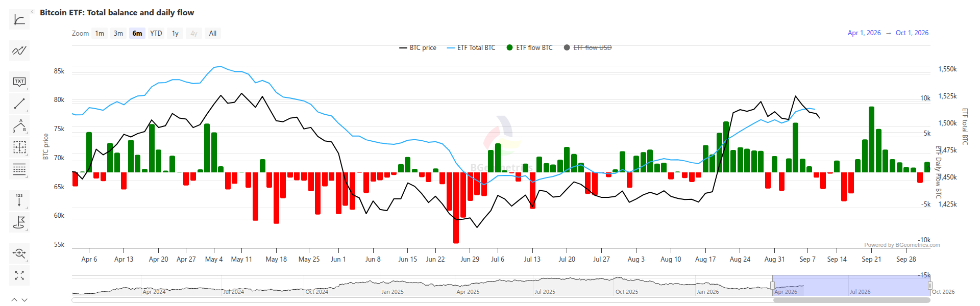Select the flag marker tool
The width and height of the screenshot is (980, 306).
[x=19, y=222]
